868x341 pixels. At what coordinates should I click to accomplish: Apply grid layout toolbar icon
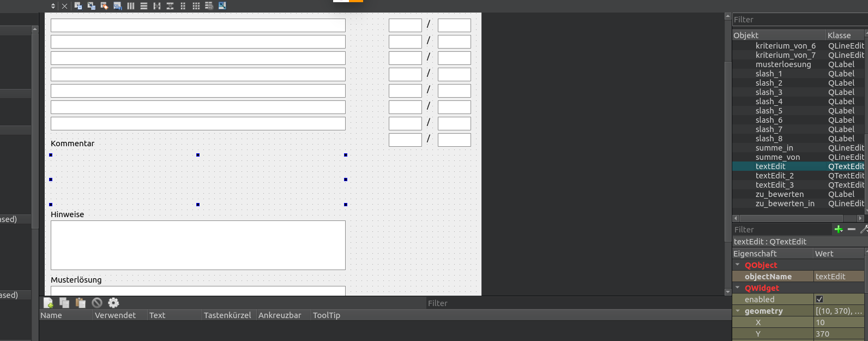196,6
